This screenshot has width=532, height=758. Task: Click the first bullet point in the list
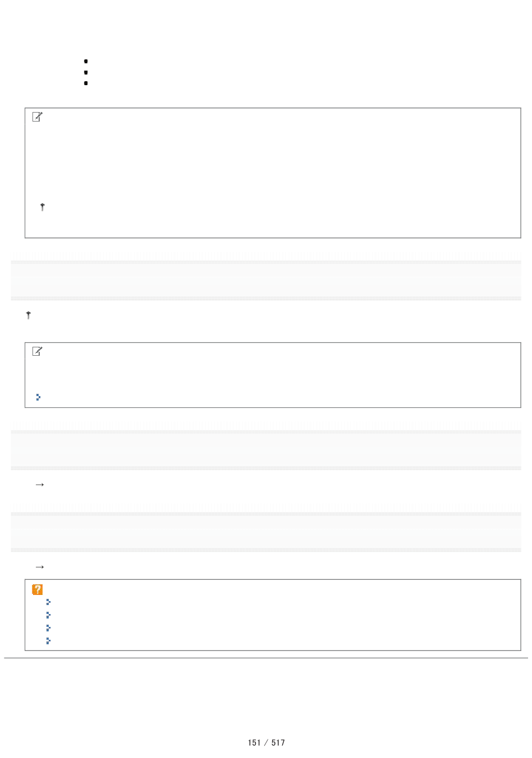(x=86, y=61)
